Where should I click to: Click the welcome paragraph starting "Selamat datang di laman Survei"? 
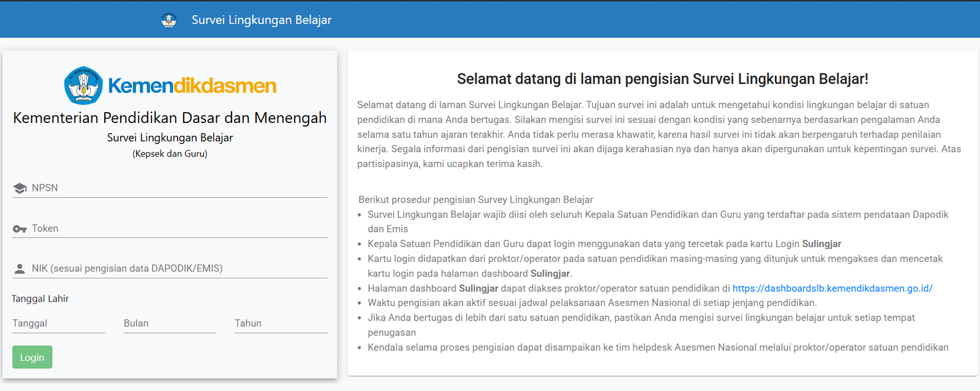tap(659, 135)
